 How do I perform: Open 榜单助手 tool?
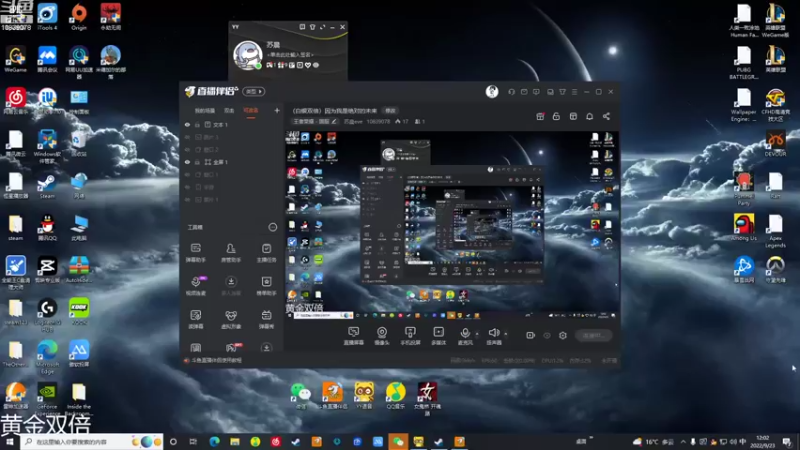[x=266, y=286]
